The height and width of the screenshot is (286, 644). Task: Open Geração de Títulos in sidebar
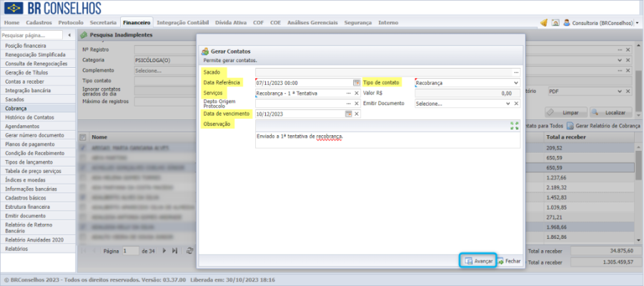[38, 72]
